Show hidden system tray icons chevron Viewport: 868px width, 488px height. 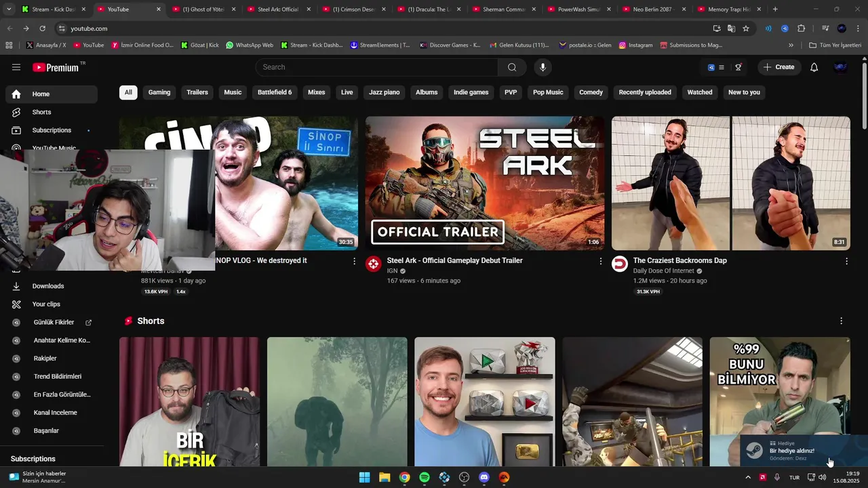(x=748, y=477)
